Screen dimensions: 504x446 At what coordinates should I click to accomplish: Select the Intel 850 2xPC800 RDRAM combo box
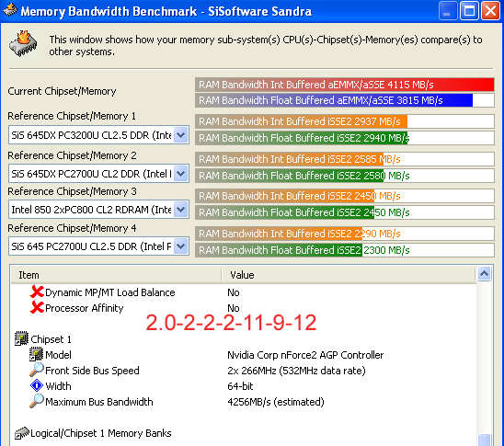[x=98, y=210]
